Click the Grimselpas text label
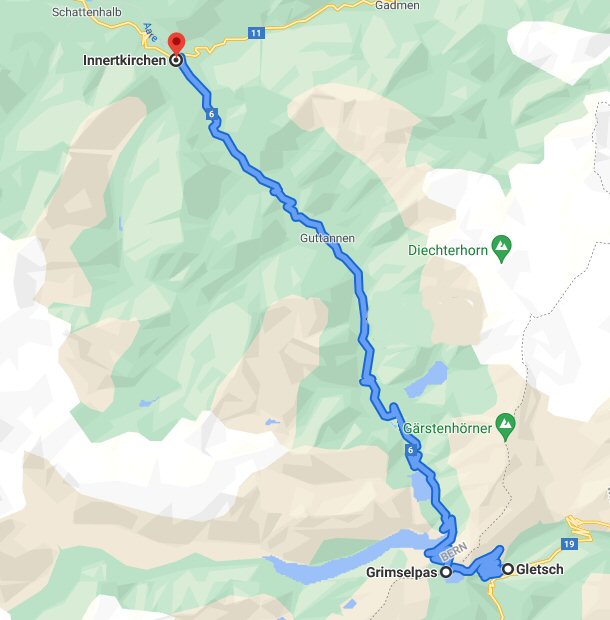Image resolution: width=610 pixels, height=620 pixels. (402, 572)
